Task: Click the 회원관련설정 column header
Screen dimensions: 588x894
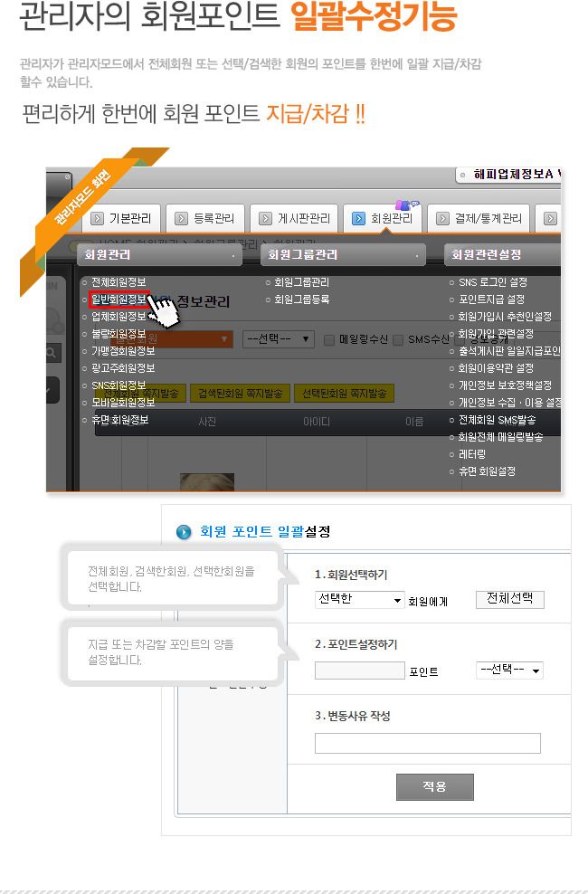Action: pos(503,255)
